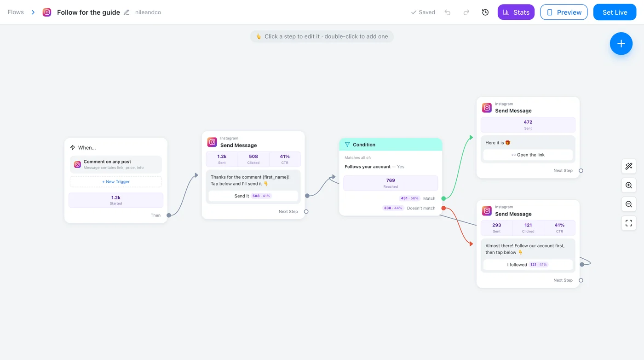Open the Stats view
The image size is (644, 360).
click(x=516, y=12)
